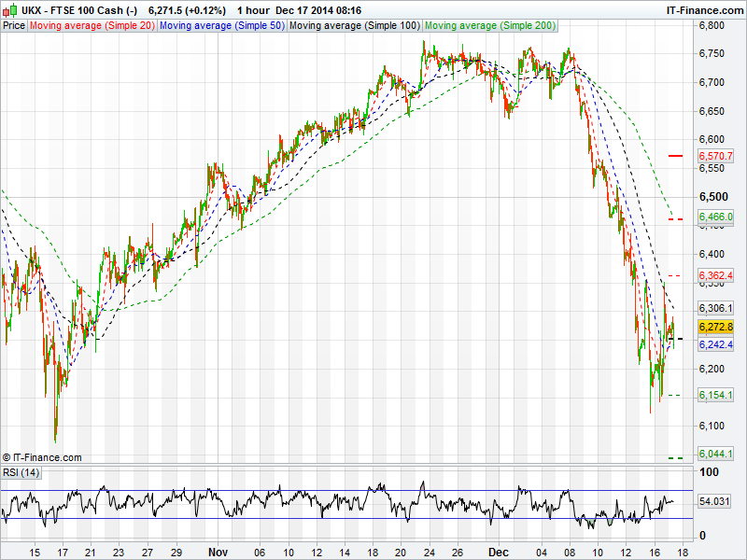Select Moving average (Simple 50) legend
The image size is (747, 560).
pos(221,25)
